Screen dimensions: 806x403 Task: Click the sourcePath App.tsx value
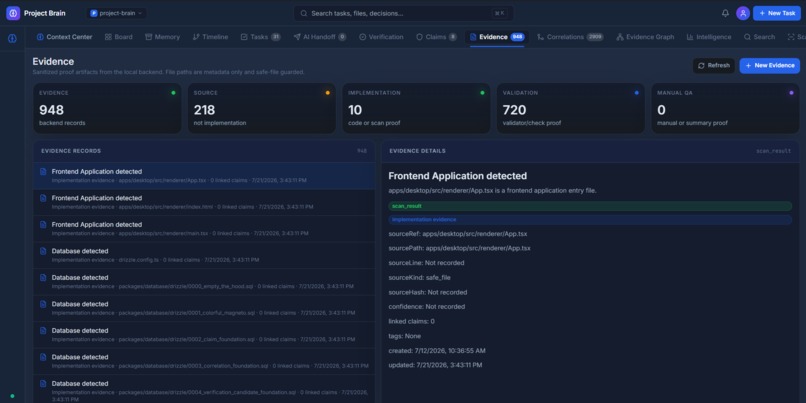pyautogui.click(x=478, y=248)
